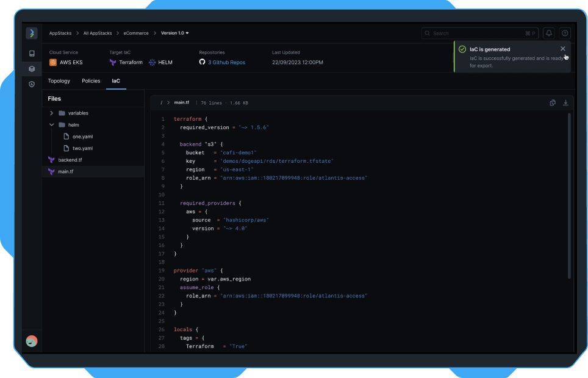Screen dimensions: 588x378
Task: Open the help question-mark icon
Action: coord(565,33)
